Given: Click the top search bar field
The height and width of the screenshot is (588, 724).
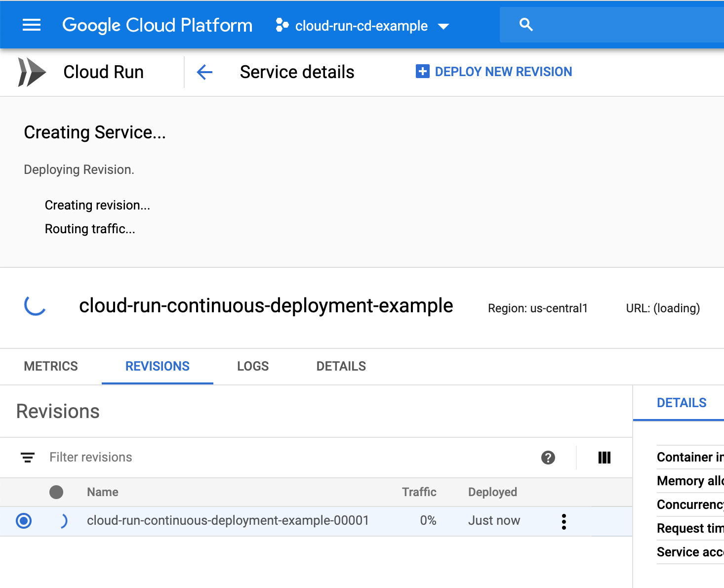Looking at the screenshot, I should [x=612, y=25].
